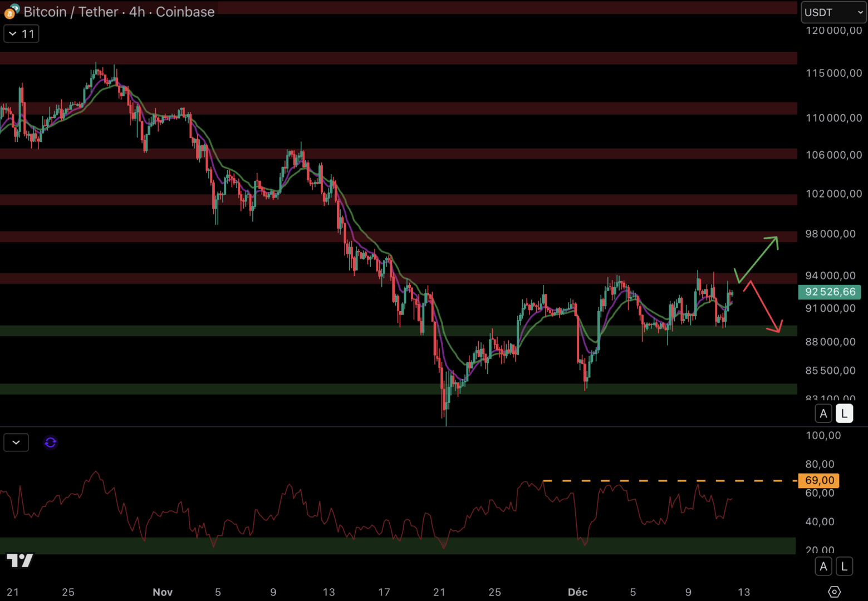Click the orange 69,00 level label

click(x=819, y=480)
